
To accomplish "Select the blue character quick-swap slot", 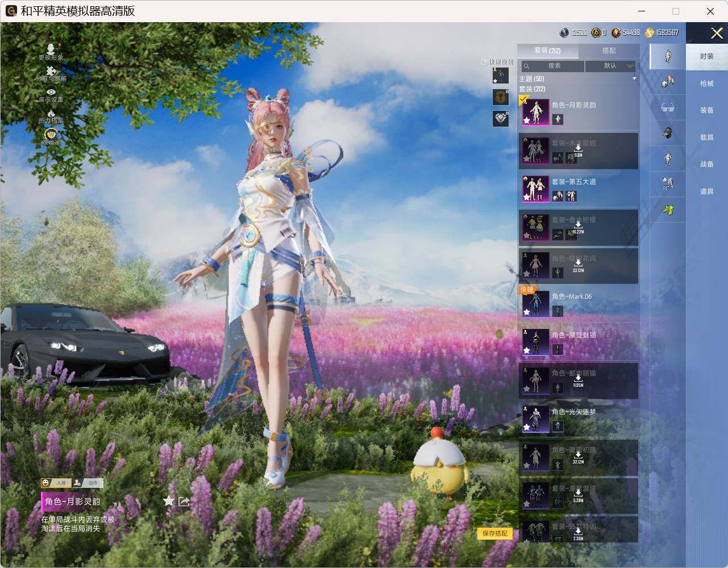I will coord(501,76).
